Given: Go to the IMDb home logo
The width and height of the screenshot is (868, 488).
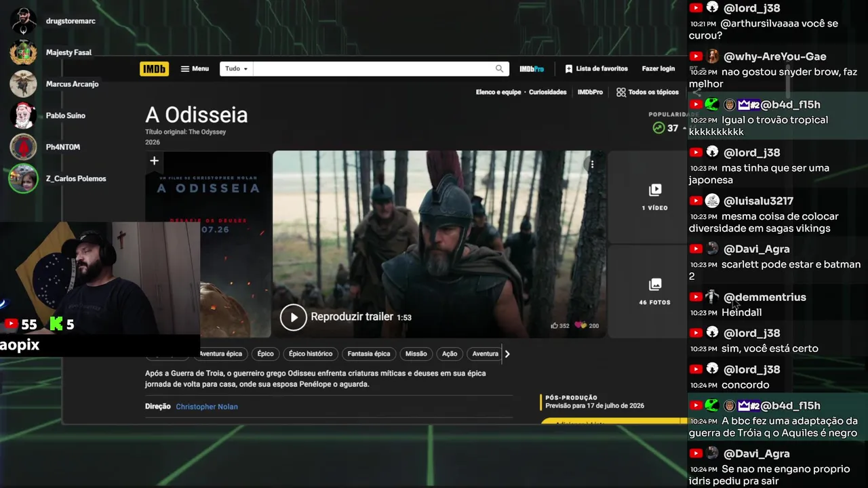Looking at the screenshot, I should 154,68.
